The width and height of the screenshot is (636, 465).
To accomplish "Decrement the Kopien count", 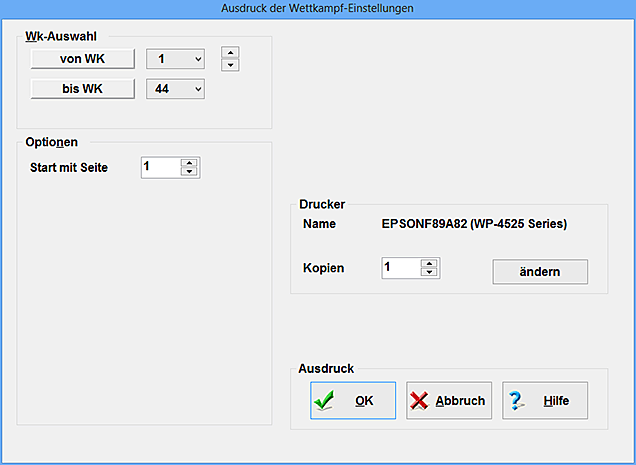I will click(x=429, y=273).
